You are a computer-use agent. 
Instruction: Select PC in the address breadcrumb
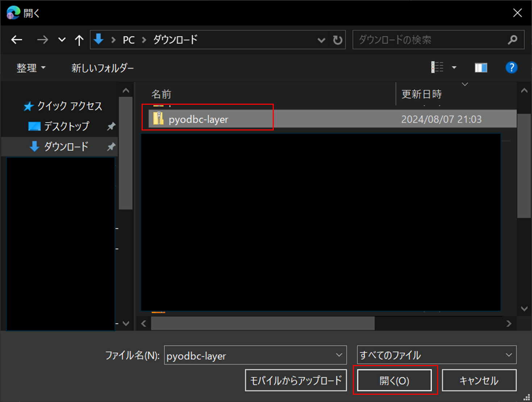pyautogui.click(x=129, y=40)
